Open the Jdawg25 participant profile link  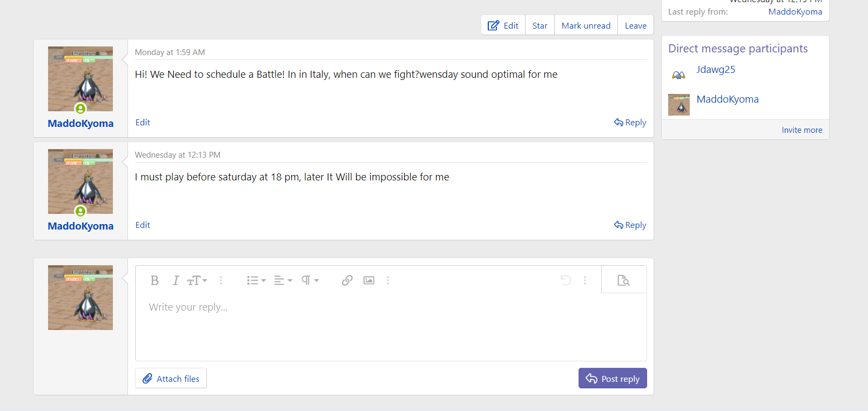pyautogui.click(x=716, y=70)
